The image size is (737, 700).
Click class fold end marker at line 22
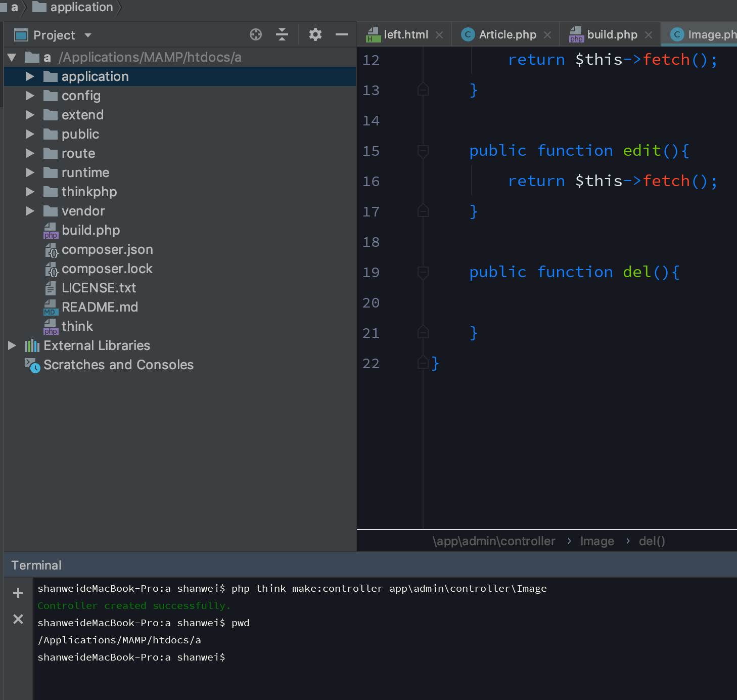click(x=423, y=363)
